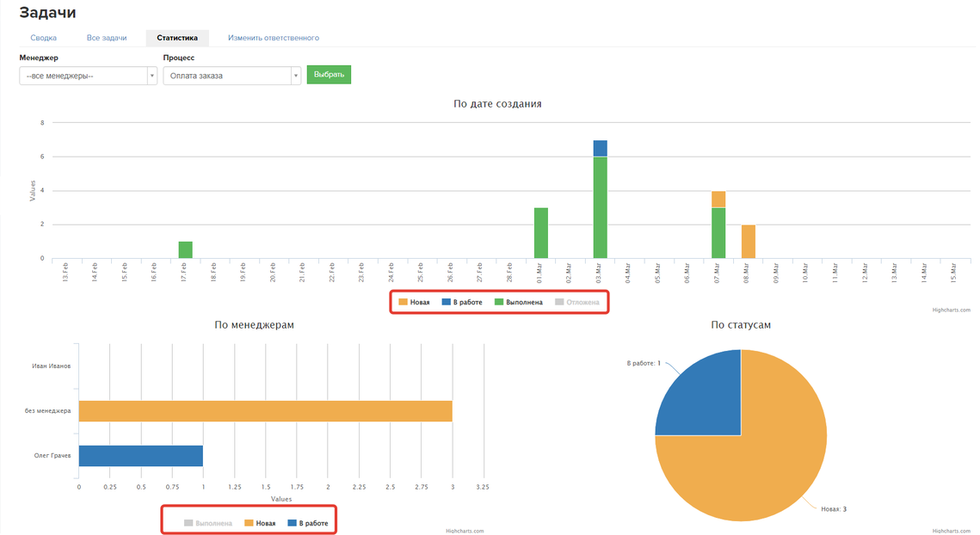Open the Highcharts.com link below the pie chart

point(950,531)
